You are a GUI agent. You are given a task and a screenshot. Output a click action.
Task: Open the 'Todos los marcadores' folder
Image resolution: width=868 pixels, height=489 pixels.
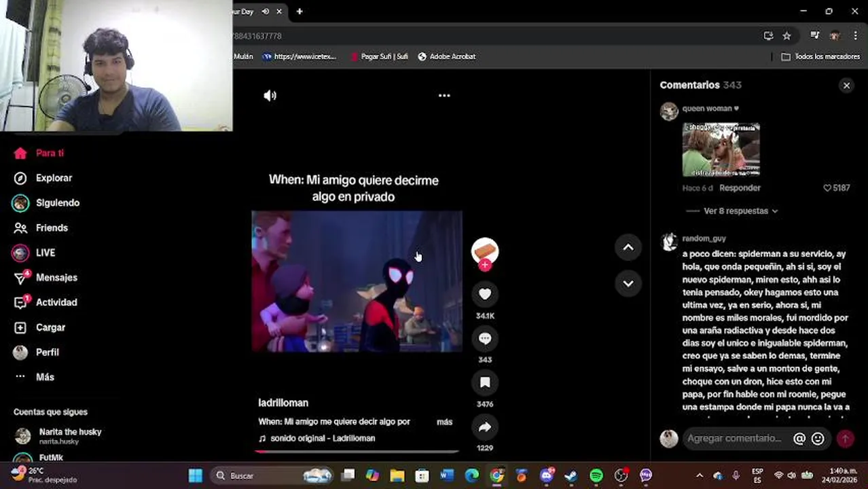[820, 57]
